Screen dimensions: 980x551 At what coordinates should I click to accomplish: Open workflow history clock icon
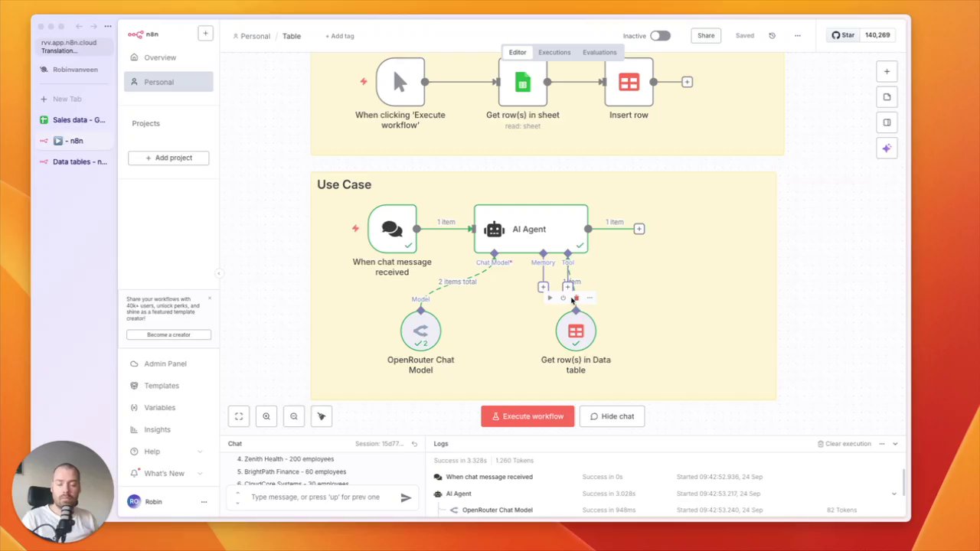(x=772, y=35)
